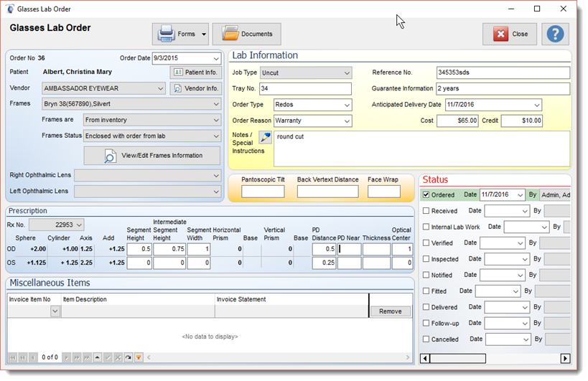
Task: Check the Internal Lab Work checkbox
Action: tap(426, 227)
